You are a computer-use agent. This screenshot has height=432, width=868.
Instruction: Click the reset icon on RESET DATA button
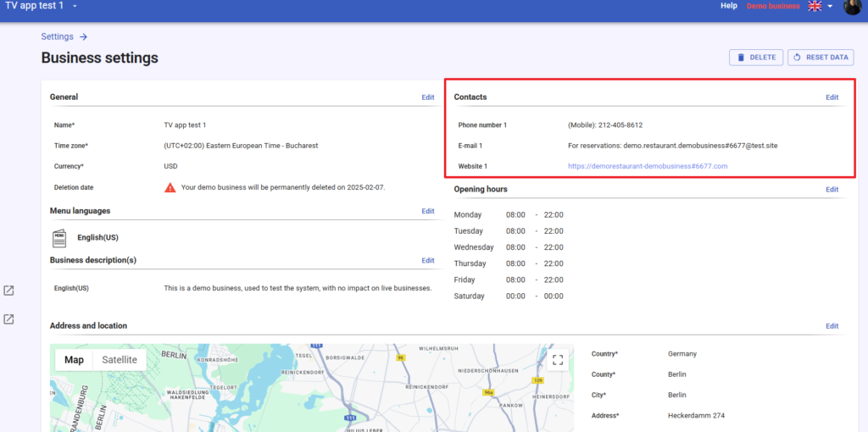tap(798, 58)
